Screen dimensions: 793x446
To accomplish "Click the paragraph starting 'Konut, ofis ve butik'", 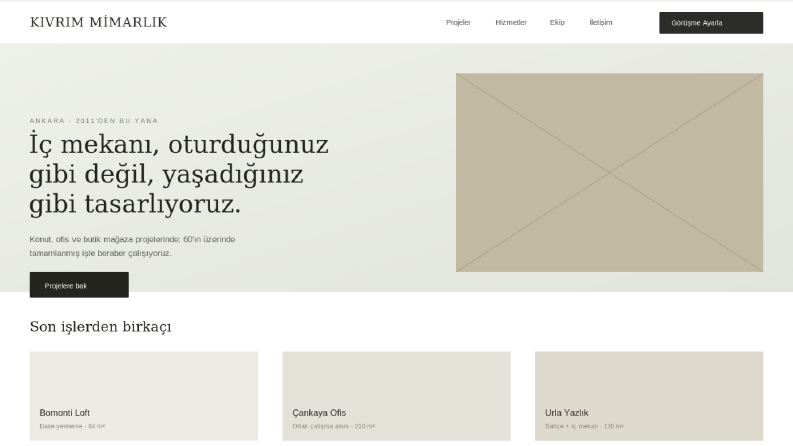I will (133, 246).
